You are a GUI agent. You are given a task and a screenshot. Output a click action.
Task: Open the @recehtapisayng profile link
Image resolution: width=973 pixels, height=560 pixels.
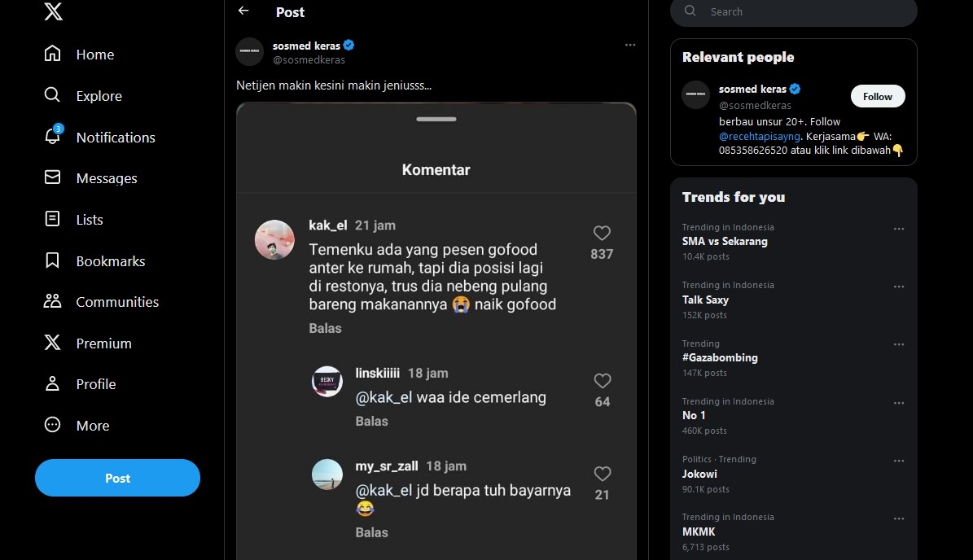pos(759,137)
